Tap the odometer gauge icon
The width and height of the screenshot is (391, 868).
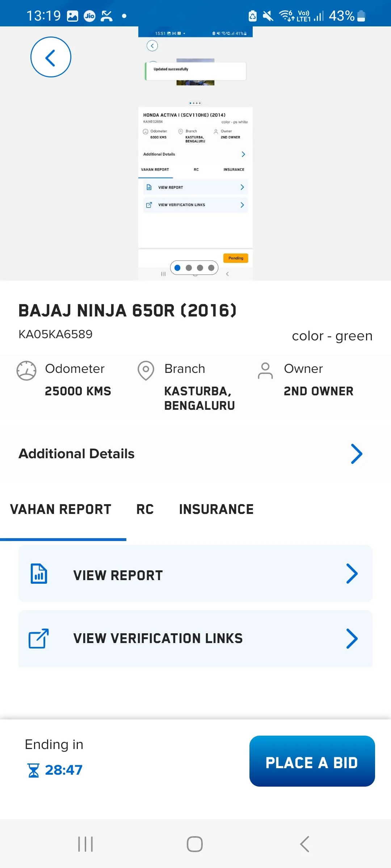(x=26, y=371)
